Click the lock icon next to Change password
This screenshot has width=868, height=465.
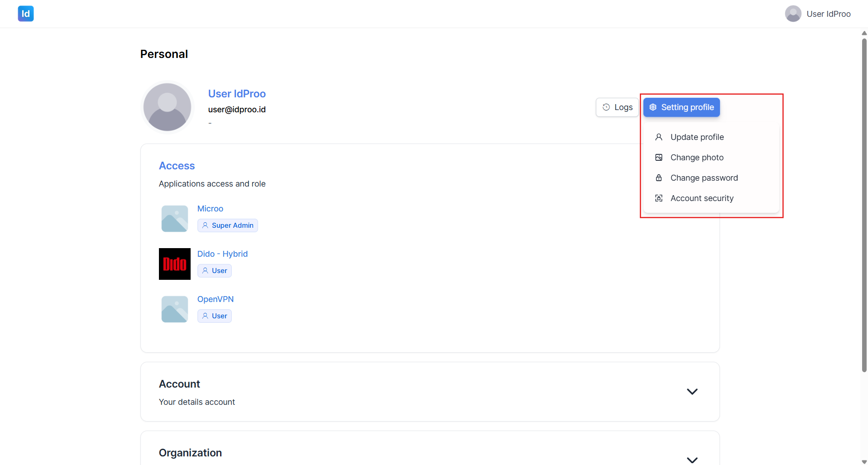click(659, 178)
